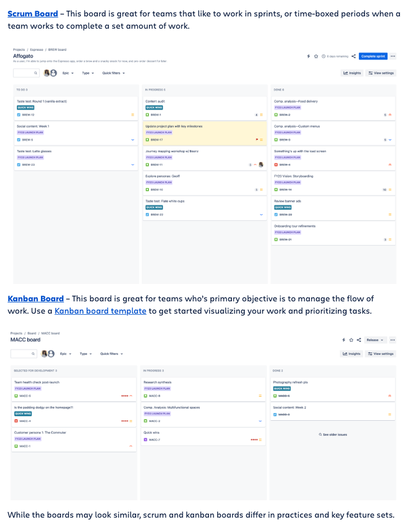Open View settings on the MACC board

click(380, 354)
